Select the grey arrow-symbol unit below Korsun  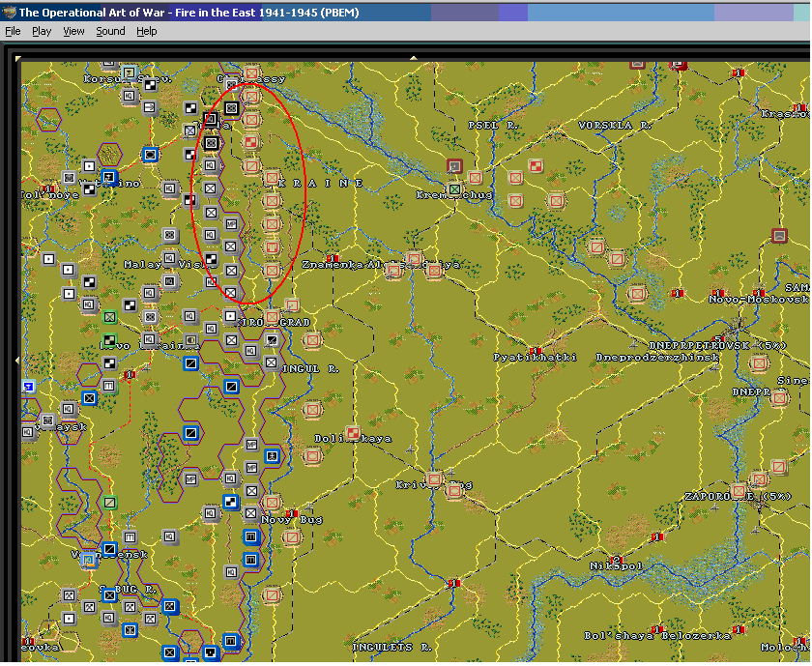pos(150,107)
